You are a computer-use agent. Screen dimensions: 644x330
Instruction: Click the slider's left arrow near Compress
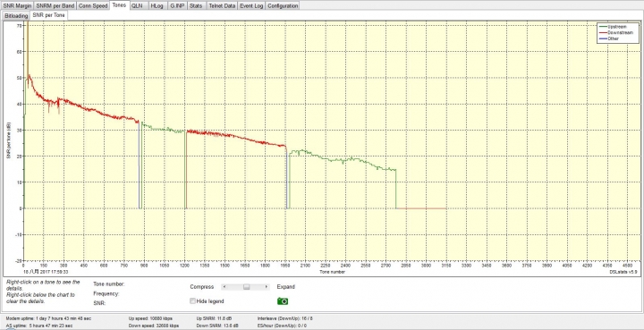click(225, 287)
